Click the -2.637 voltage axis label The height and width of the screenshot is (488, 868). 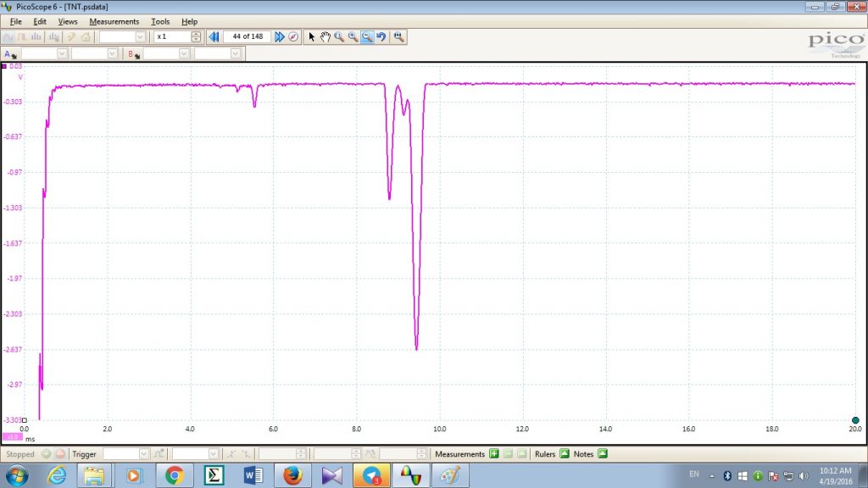point(12,349)
